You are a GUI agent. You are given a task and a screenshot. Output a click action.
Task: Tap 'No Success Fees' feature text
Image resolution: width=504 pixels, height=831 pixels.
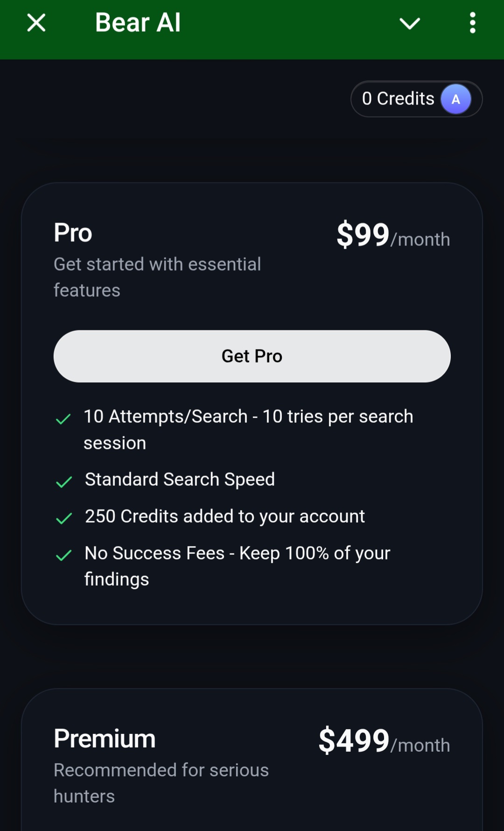pos(154,553)
